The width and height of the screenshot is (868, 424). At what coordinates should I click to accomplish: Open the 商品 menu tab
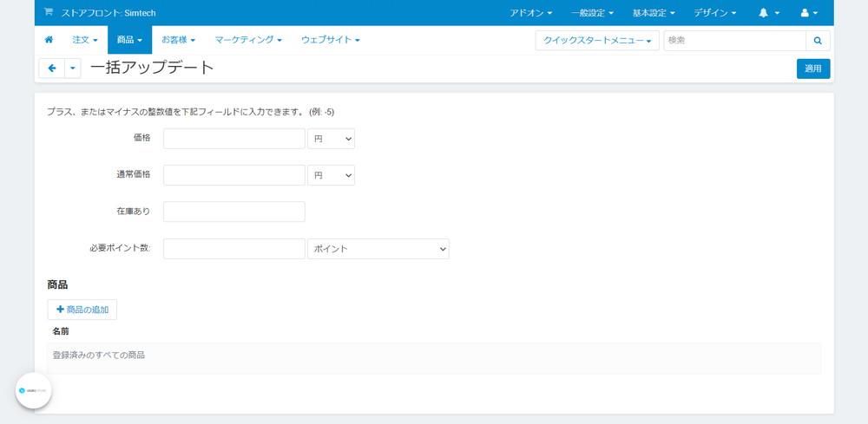click(x=129, y=40)
